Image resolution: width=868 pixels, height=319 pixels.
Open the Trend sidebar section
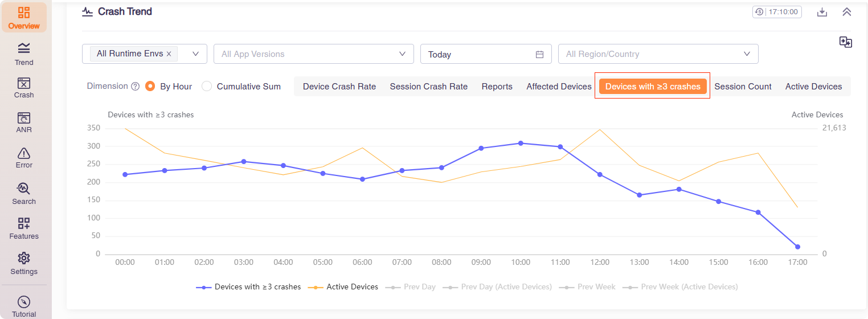point(24,54)
